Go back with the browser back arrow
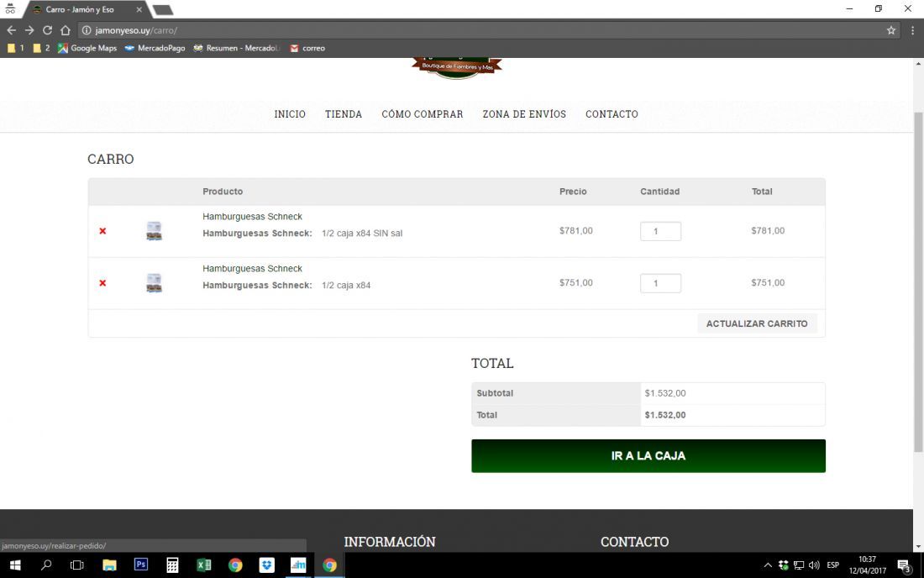This screenshot has width=924, height=578. (11, 30)
